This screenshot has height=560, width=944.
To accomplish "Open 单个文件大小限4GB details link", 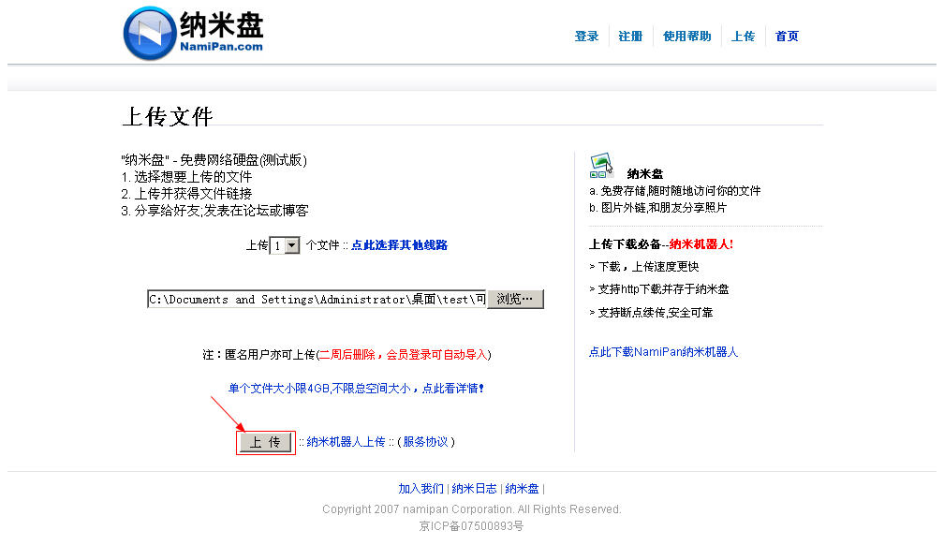I will tap(356, 389).
